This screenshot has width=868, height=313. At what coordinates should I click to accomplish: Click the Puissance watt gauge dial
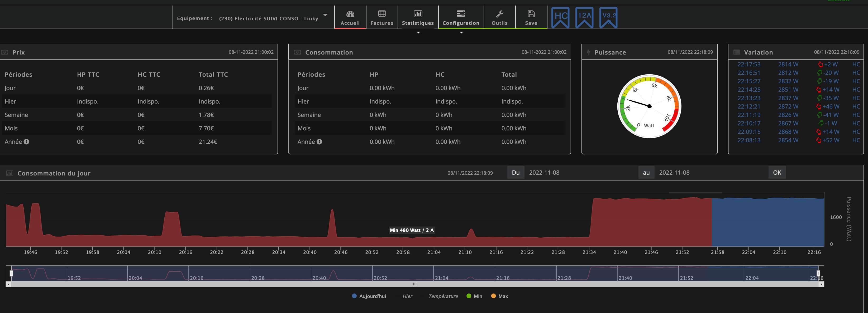click(x=649, y=106)
